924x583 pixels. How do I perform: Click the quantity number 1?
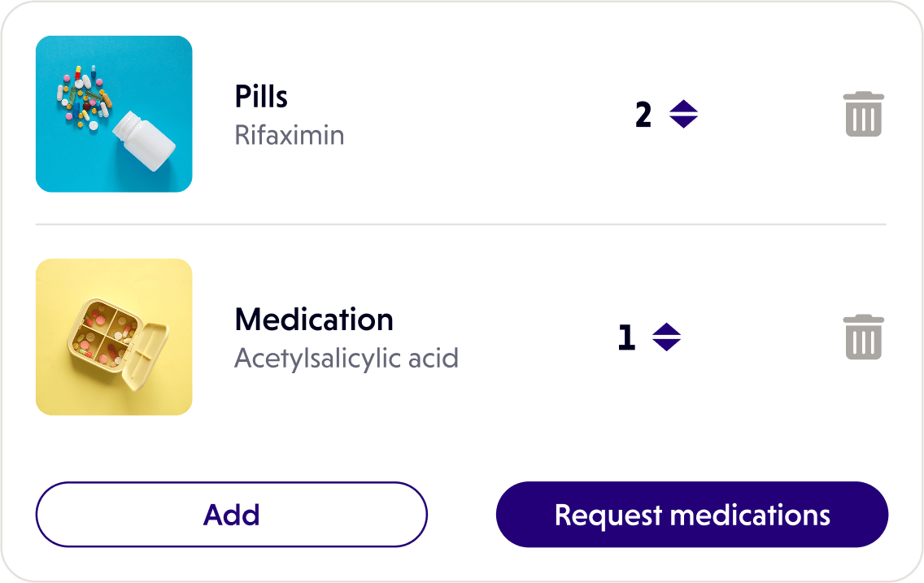626,337
